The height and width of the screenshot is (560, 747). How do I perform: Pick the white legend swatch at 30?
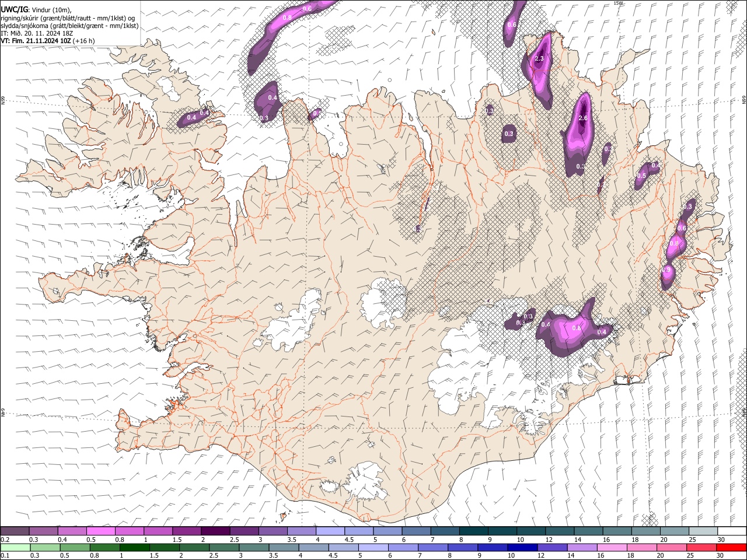coord(732,531)
